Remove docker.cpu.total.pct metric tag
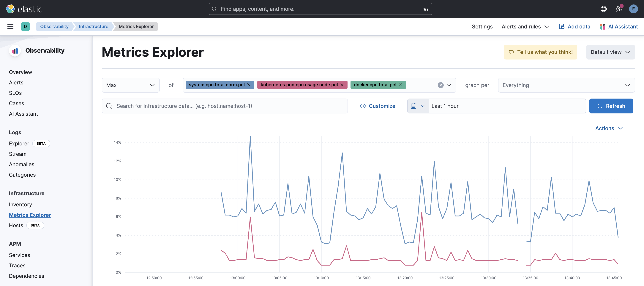Image resolution: width=644 pixels, height=286 pixels. [400, 85]
